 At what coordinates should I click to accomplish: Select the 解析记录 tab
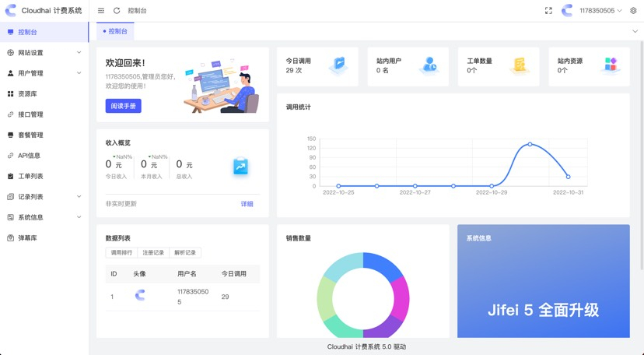pyautogui.click(x=185, y=253)
